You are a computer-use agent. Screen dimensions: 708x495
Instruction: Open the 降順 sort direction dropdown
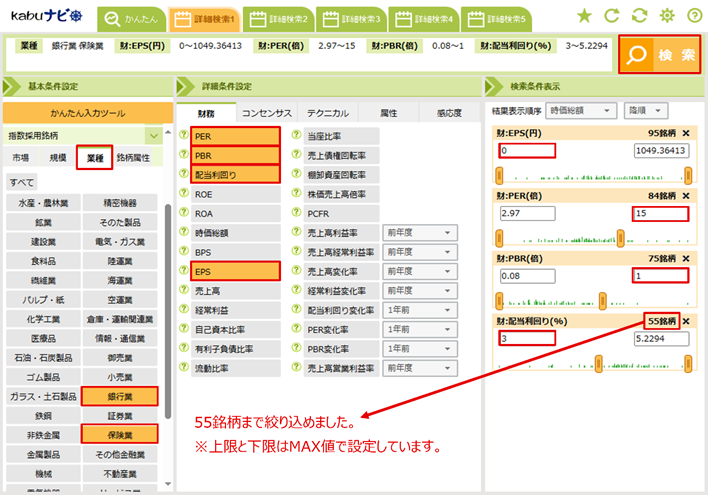(x=646, y=110)
